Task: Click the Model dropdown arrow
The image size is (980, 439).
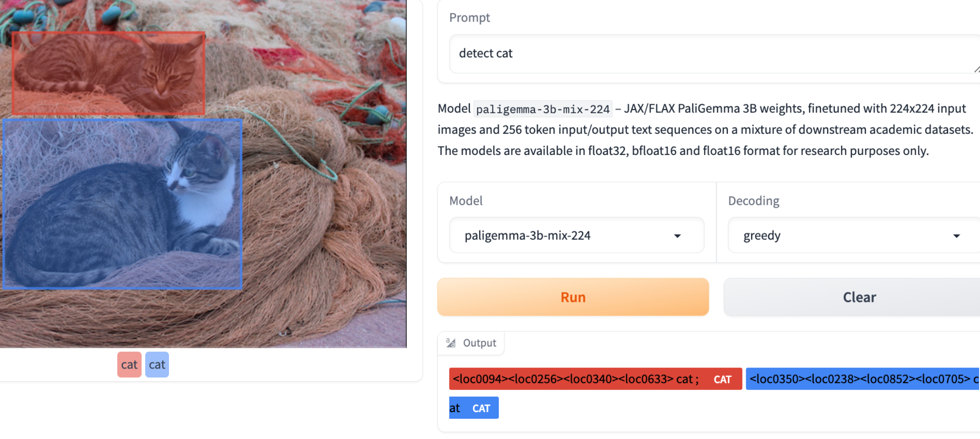Action: pyautogui.click(x=677, y=236)
